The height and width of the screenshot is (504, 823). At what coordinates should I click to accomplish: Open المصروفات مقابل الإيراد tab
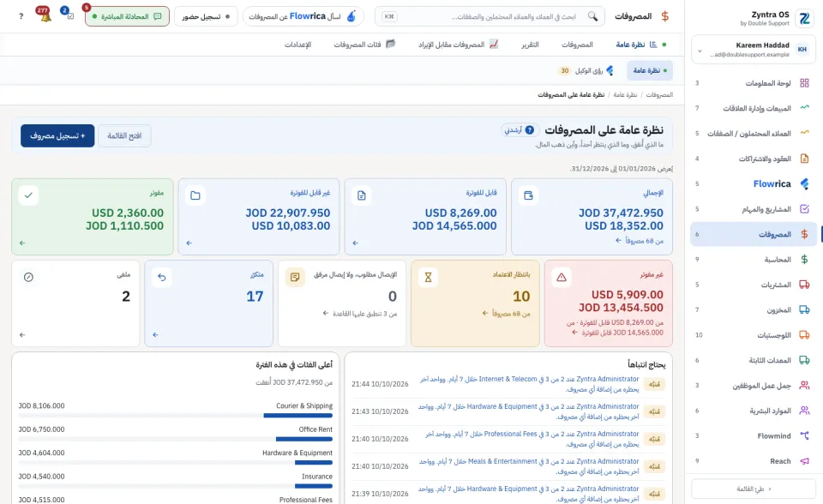click(458, 45)
